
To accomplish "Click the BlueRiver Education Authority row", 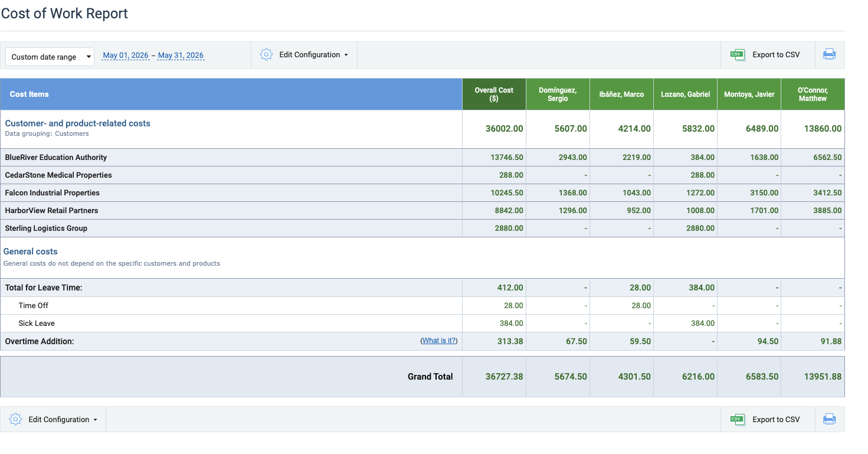I will pyautogui.click(x=422, y=158).
